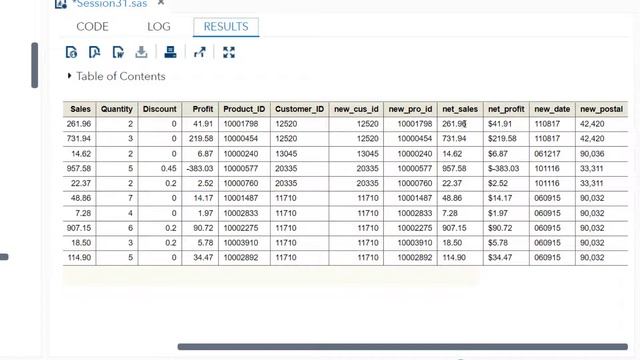Click the Table of Contents label

pyautogui.click(x=121, y=76)
